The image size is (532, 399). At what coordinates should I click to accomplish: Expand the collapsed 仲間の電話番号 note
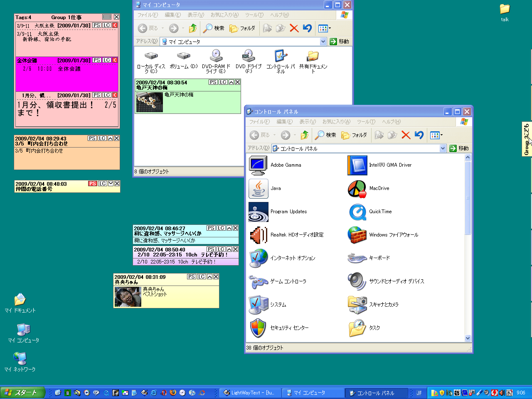click(x=111, y=184)
